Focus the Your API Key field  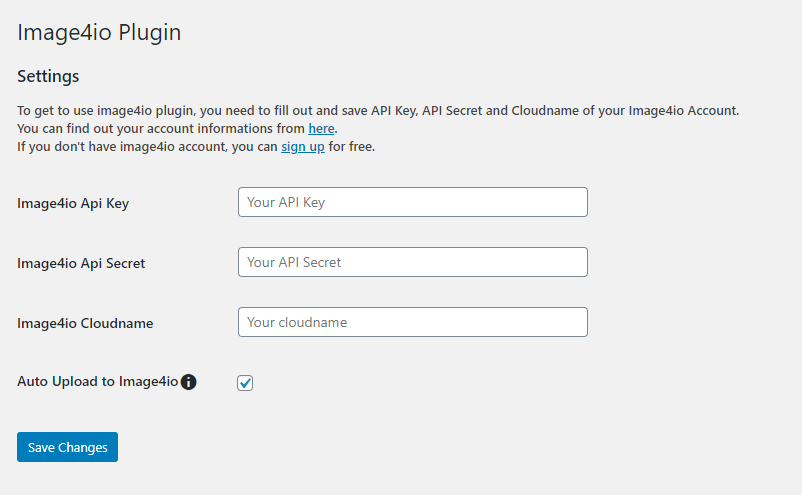click(412, 202)
